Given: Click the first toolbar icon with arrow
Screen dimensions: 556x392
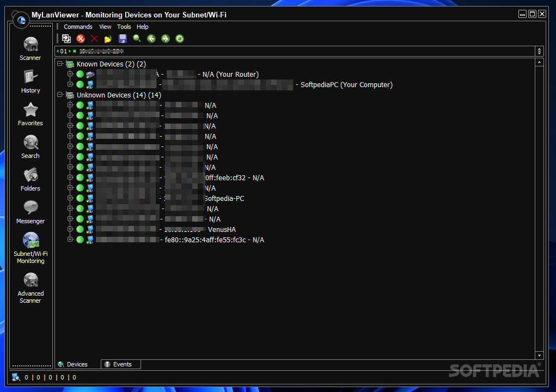Looking at the screenshot, I should click(x=66, y=39).
